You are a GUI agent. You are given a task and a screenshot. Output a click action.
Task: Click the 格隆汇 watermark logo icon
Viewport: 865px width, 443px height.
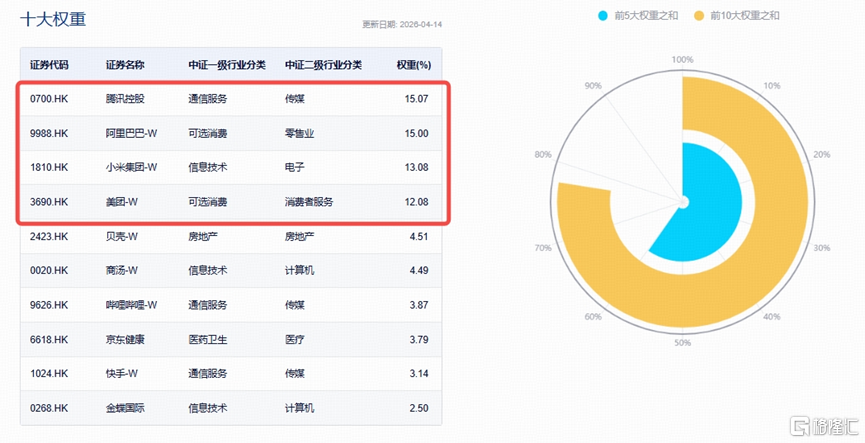800,426
